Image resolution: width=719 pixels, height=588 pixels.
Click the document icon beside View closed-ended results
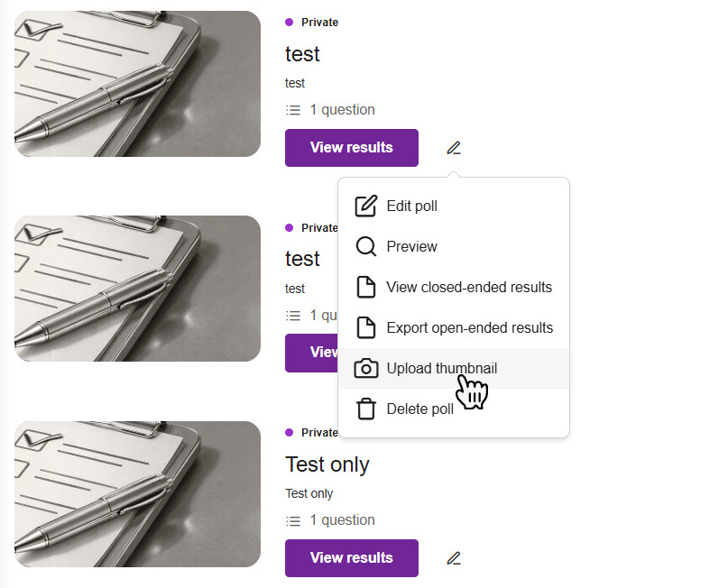[366, 288]
